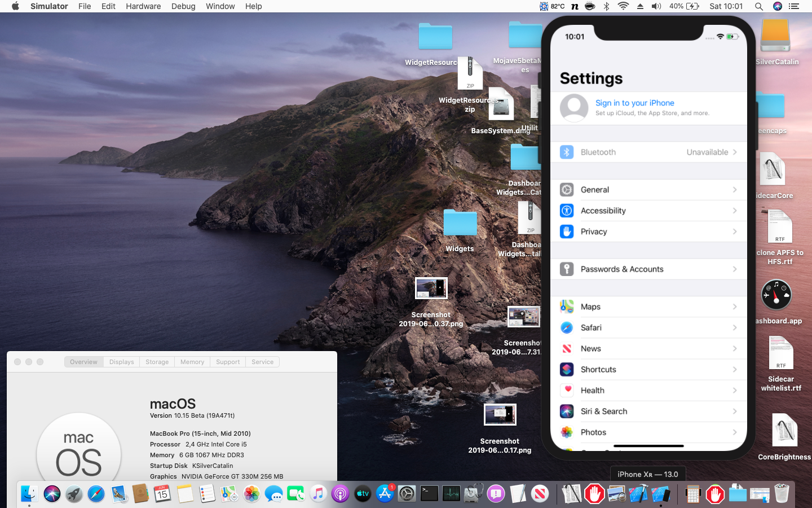Tap the Privacy hand icon in Settings
This screenshot has height=508, width=812.
567,231
